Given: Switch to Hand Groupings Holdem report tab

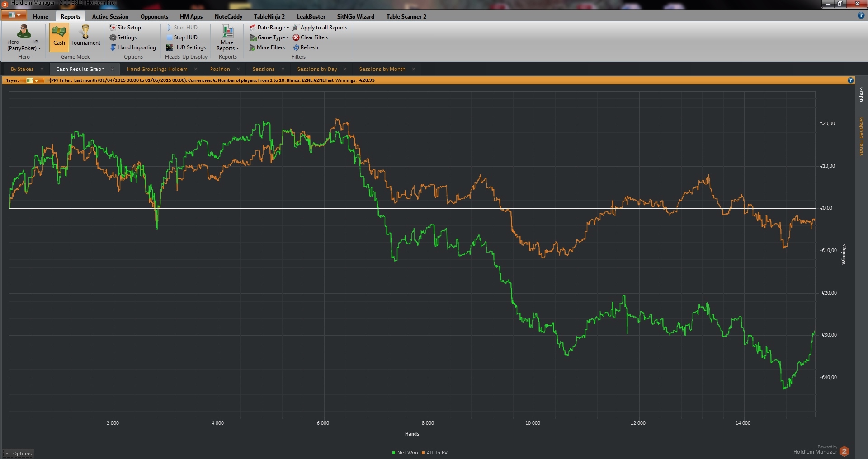Looking at the screenshot, I should coord(157,69).
